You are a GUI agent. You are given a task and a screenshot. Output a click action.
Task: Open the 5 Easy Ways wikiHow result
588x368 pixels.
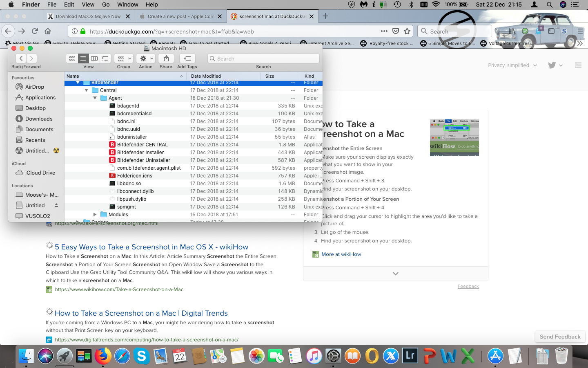(x=151, y=247)
